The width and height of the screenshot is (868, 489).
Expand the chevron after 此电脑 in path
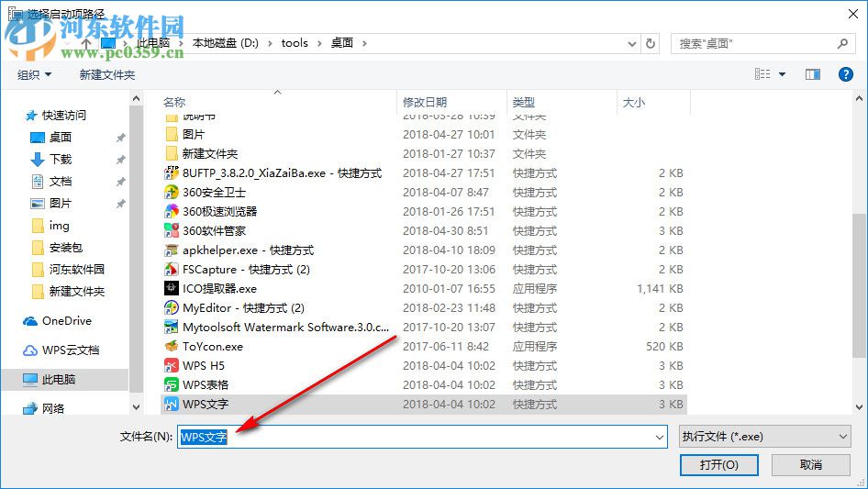pyautogui.click(x=181, y=43)
